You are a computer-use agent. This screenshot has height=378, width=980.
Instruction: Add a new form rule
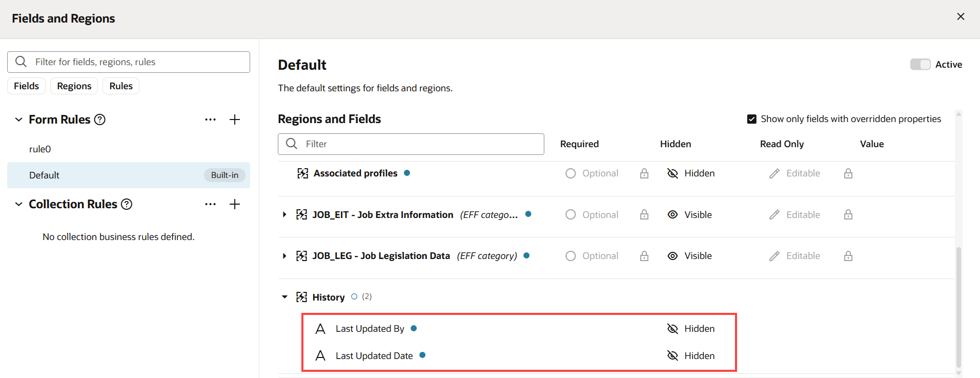click(x=235, y=120)
